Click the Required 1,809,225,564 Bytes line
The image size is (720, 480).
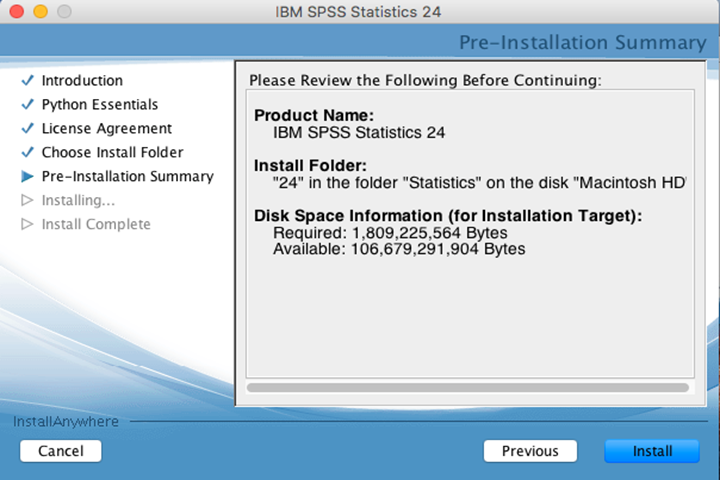390,233
